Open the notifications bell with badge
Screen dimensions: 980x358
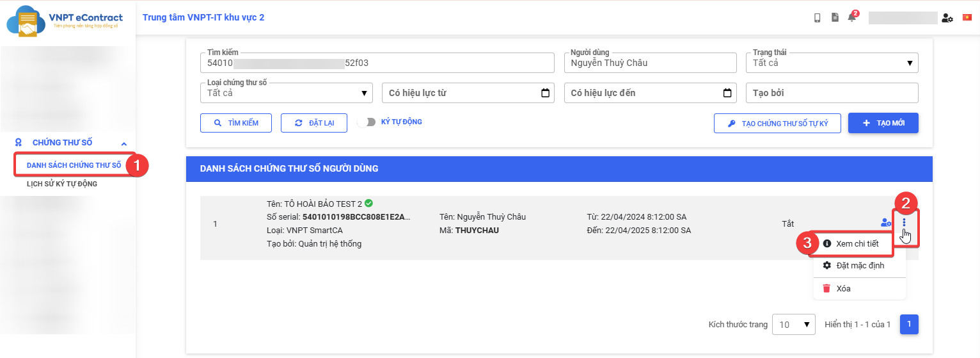(852, 17)
